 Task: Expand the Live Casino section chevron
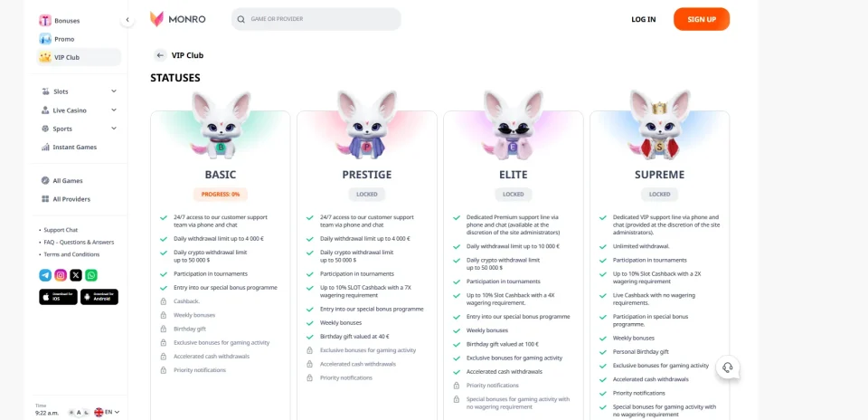114,110
